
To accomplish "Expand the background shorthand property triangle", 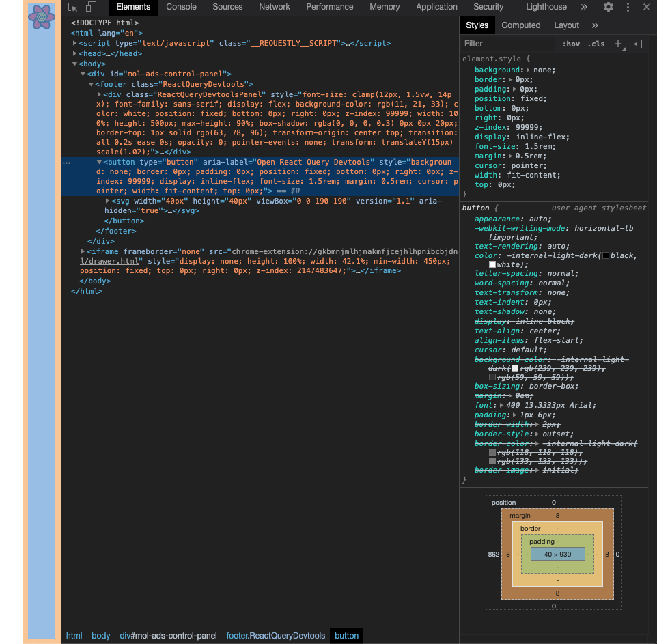I will (x=529, y=70).
